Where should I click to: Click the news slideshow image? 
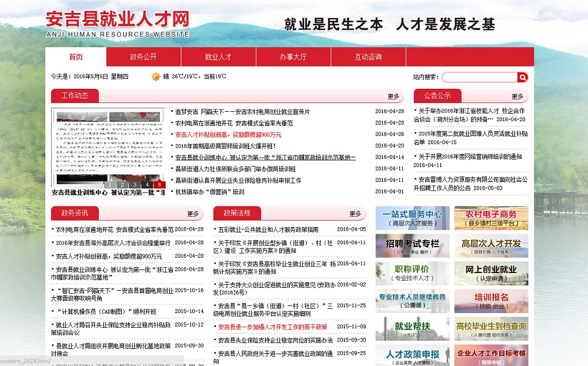108,148
